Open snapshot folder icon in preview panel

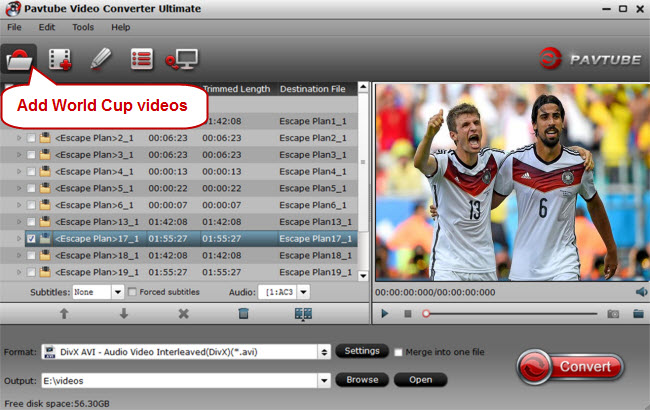638,313
